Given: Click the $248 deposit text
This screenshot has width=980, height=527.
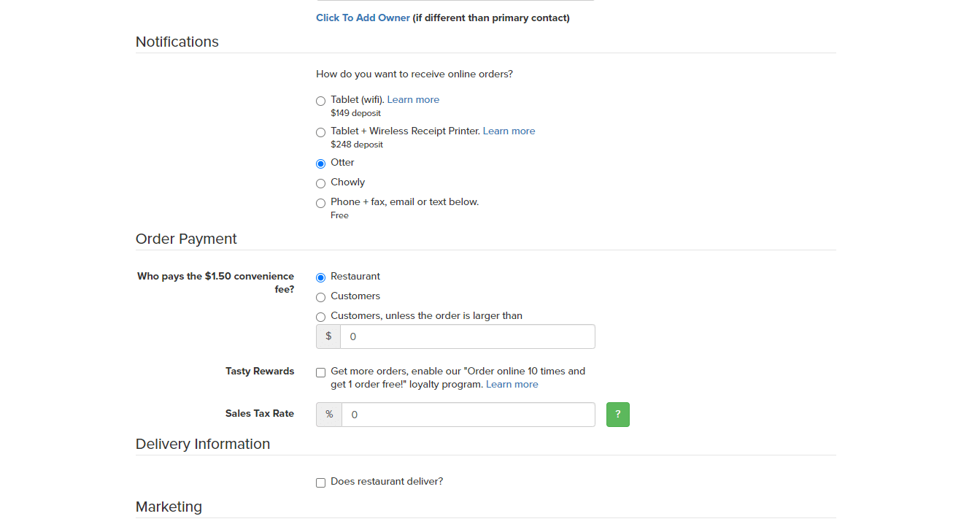Looking at the screenshot, I should click(x=357, y=145).
